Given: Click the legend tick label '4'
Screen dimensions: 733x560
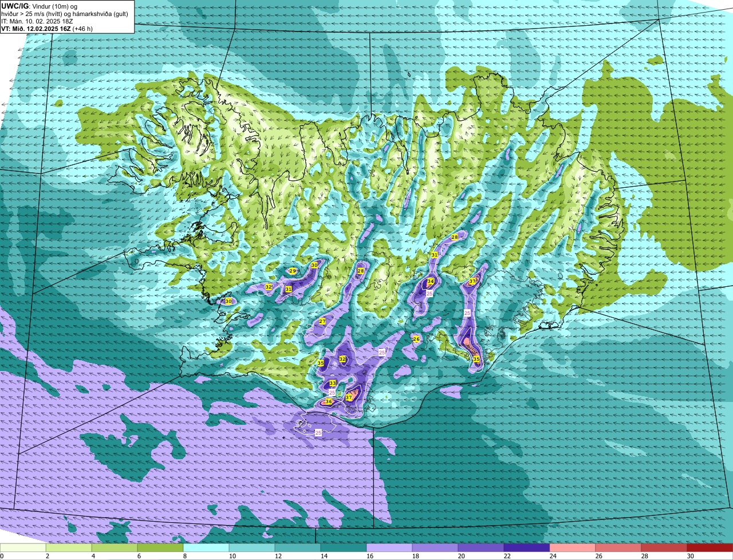Looking at the screenshot, I should tap(93, 556).
